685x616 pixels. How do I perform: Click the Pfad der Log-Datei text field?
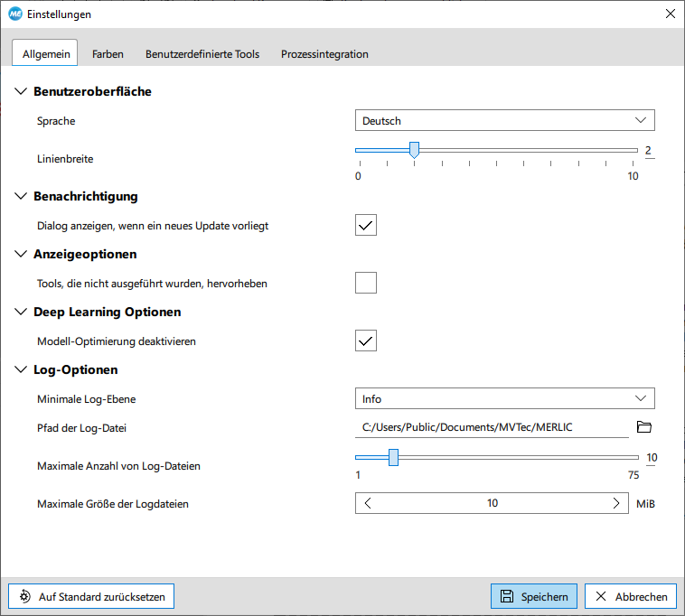[x=491, y=427]
